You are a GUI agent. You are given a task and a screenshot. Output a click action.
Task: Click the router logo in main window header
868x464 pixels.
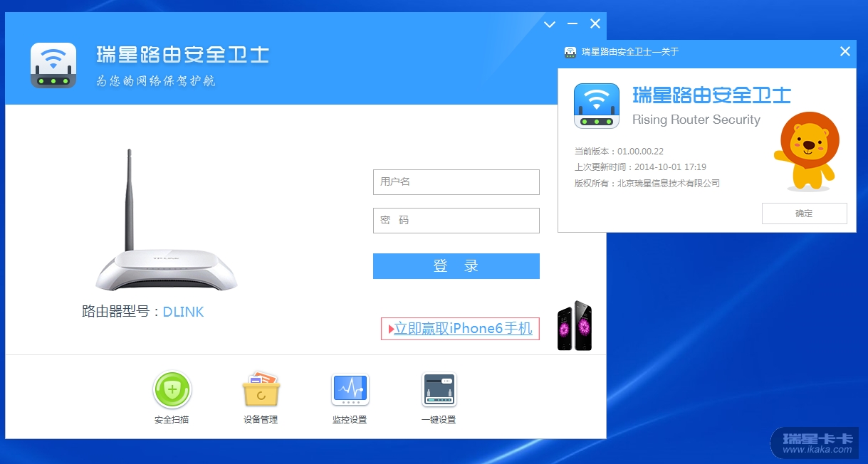point(53,65)
